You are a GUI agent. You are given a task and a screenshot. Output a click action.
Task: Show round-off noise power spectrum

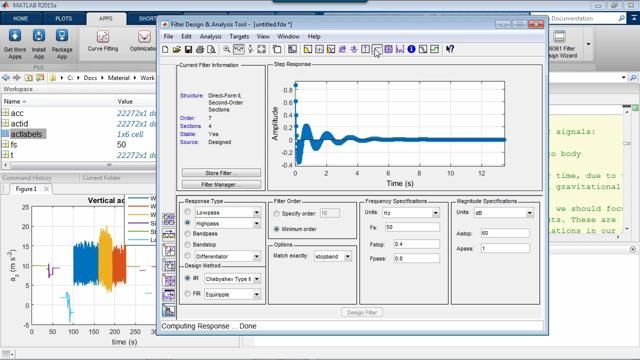[x=434, y=49]
